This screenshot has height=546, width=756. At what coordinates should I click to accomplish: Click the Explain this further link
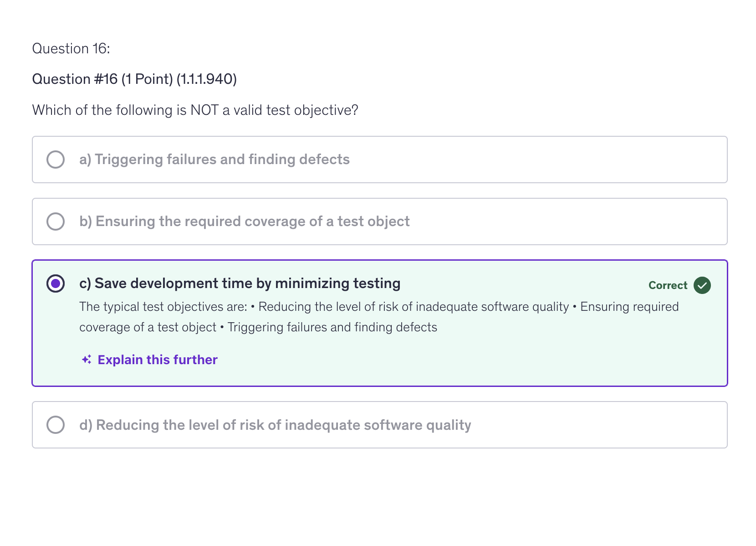(x=157, y=360)
